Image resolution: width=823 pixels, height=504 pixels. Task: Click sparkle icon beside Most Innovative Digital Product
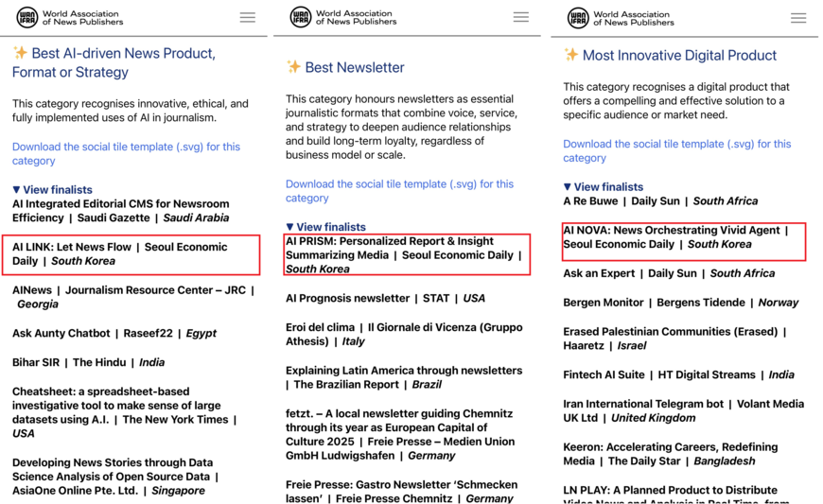(571, 55)
